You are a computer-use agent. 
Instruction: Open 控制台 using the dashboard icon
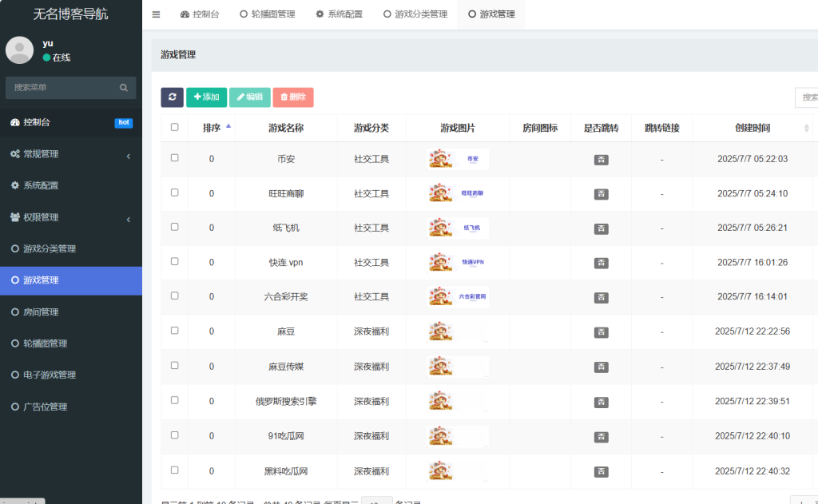click(x=14, y=122)
